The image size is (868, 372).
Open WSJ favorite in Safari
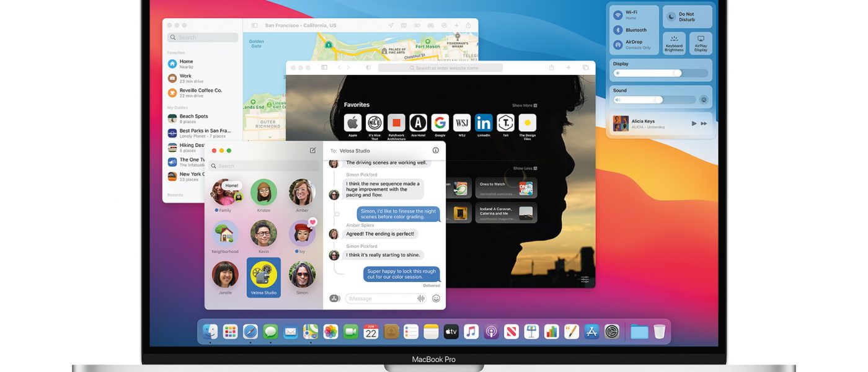pyautogui.click(x=462, y=123)
